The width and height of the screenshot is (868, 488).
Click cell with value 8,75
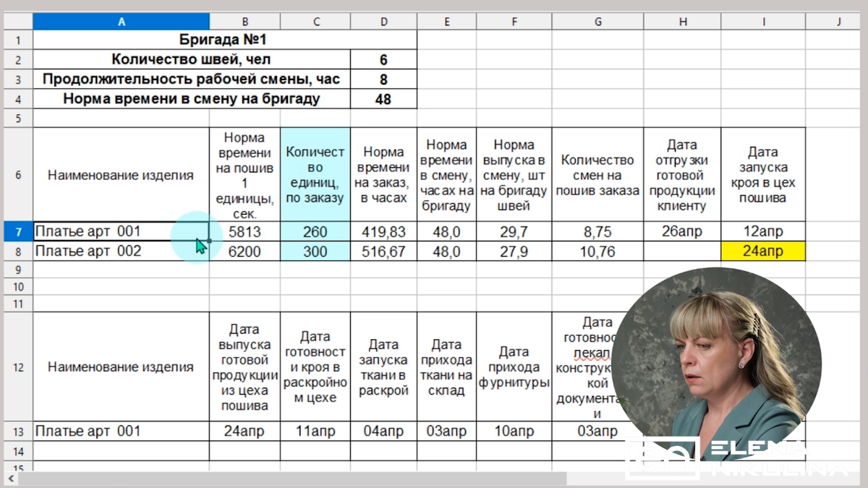coord(597,232)
